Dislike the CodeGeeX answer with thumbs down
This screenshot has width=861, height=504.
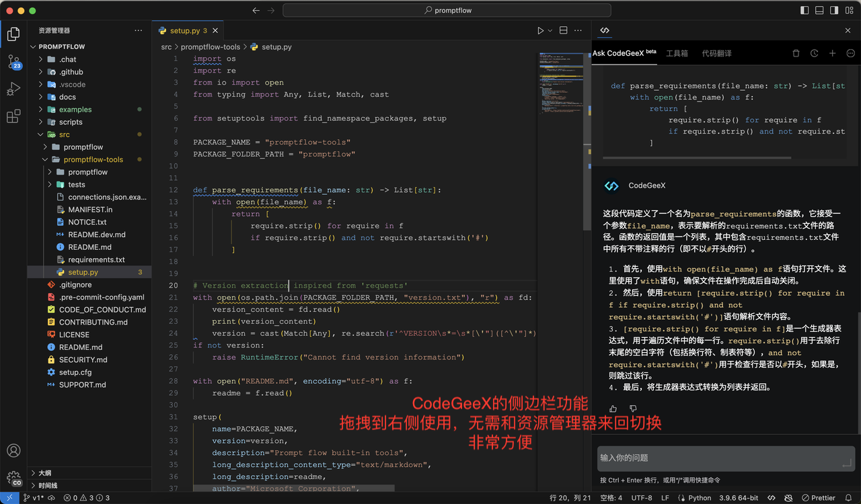[x=633, y=409]
